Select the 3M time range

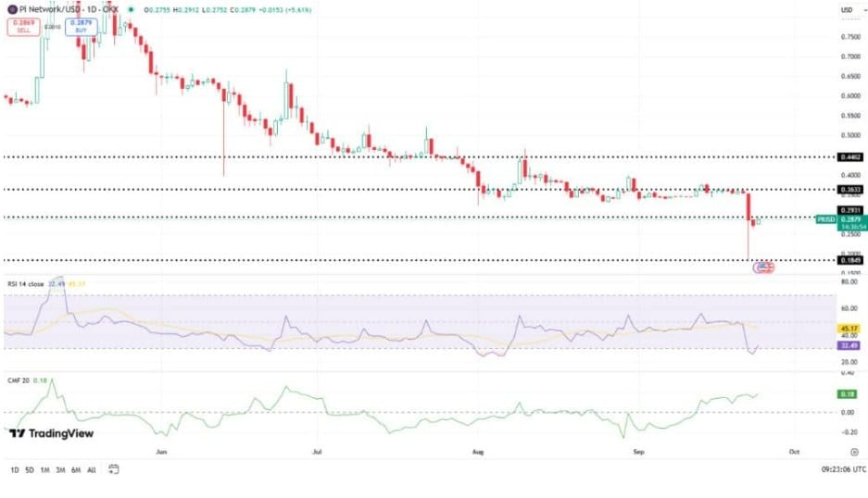point(60,470)
